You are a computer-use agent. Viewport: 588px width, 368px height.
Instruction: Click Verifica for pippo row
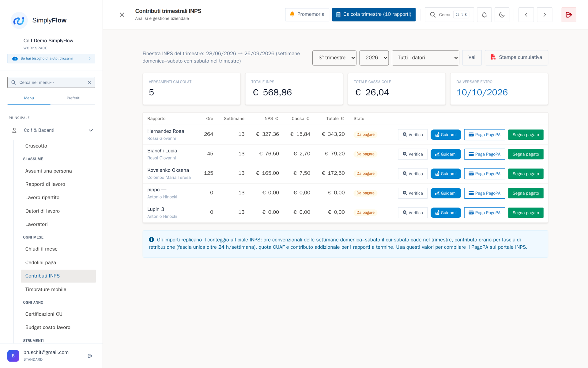coord(413,193)
